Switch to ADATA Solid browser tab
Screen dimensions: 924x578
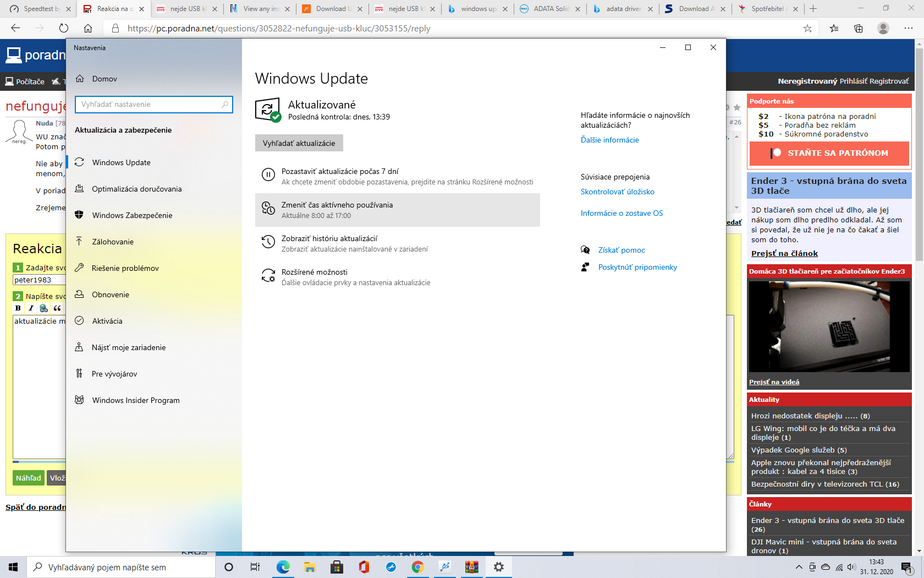point(550,9)
